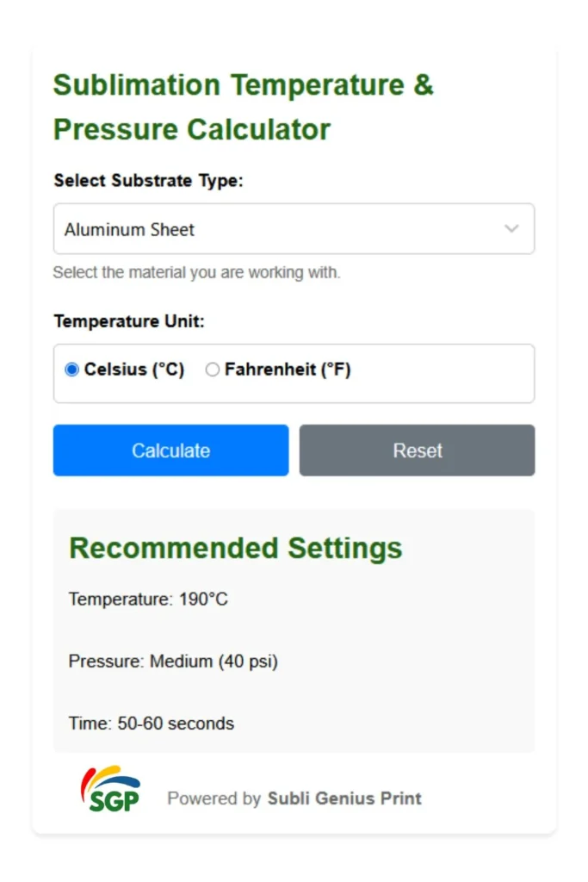
Task: Click the "Select the material" helper text
Action: pyautogui.click(x=196, y=273)
